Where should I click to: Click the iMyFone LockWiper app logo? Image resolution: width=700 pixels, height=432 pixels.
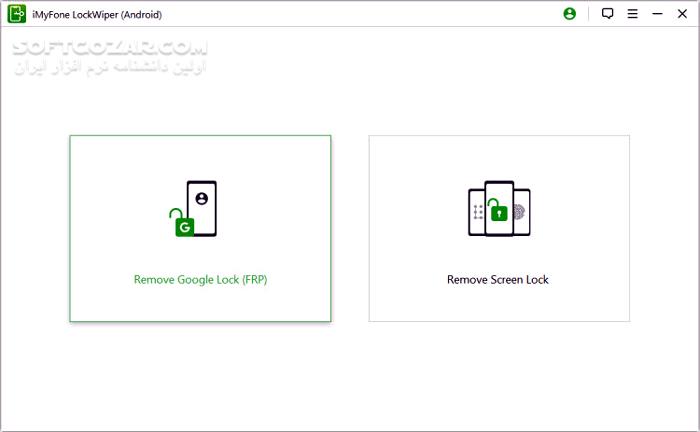pos(17,14)
